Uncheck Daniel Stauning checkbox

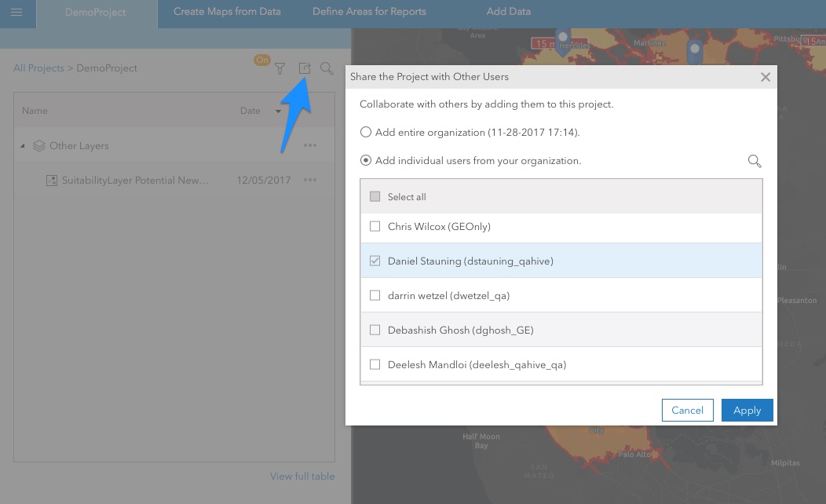[x=375, y=261]
